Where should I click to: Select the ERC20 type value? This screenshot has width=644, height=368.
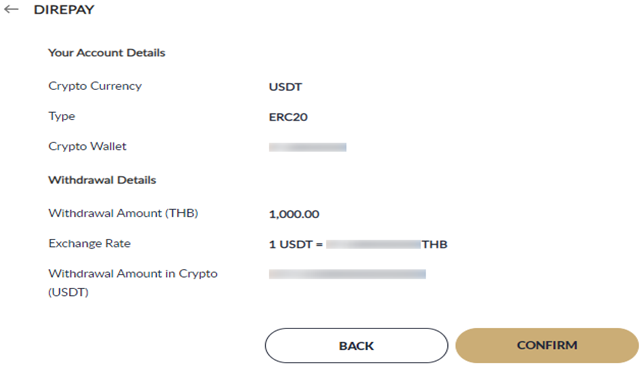288,117
